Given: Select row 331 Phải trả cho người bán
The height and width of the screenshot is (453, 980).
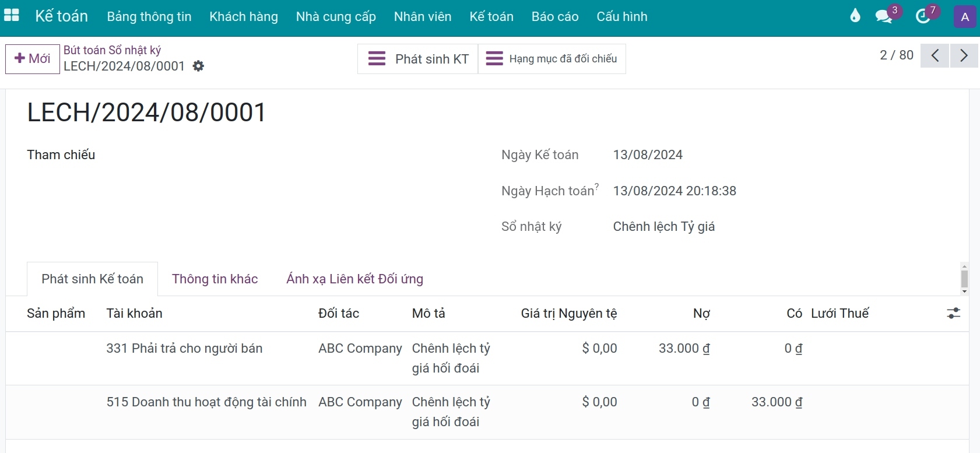Looking at the screenshot, I should point(487,358).
